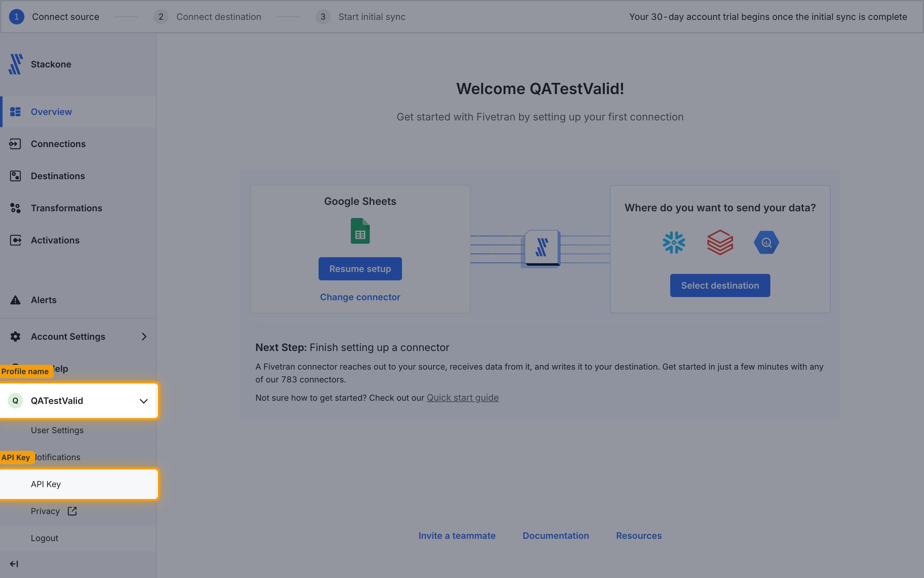Click the Change connector link
Screen dimensions: 924x578
(360, 297)
